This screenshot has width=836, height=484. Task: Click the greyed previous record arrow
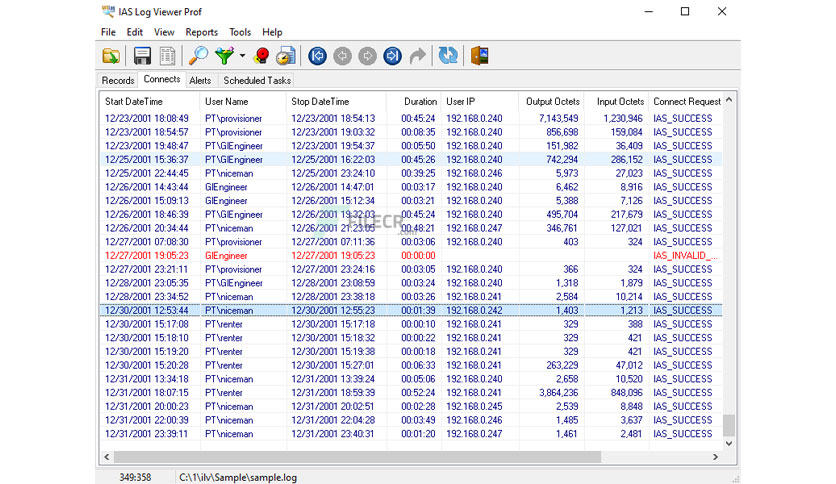342,55
